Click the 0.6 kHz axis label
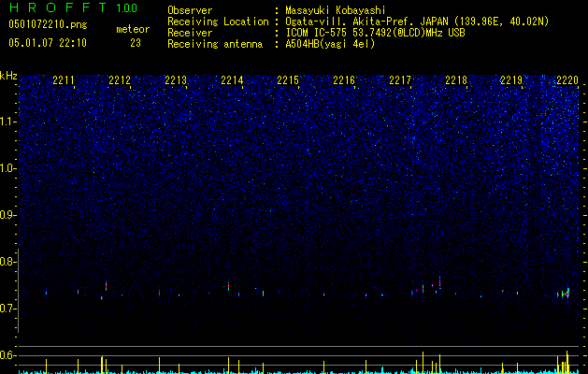588x374 pixels. coord(8,355)
